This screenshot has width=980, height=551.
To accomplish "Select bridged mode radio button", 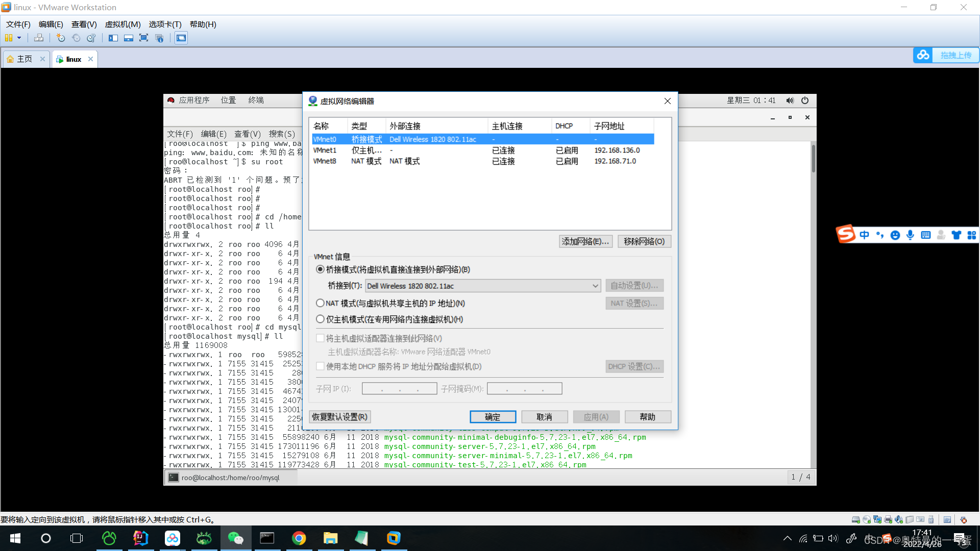I will pyautogui.click(x=320, y=269).
